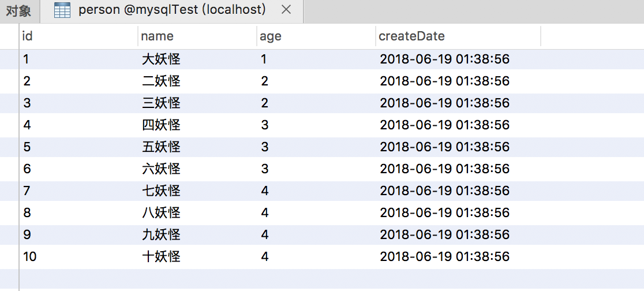The height and width of the screenshot is (291, 644).
Task: Click the id column header
Action: tap(27, 36)
